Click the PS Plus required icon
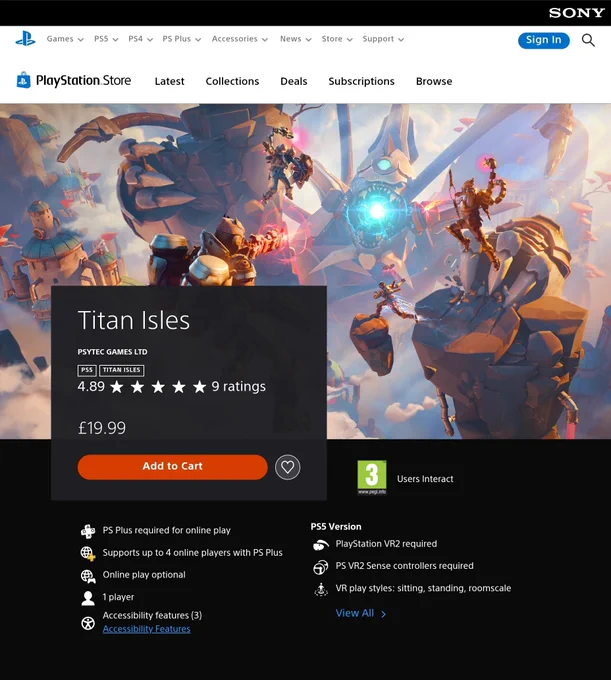This screenshot has width=611, height=680. [88, 531]
